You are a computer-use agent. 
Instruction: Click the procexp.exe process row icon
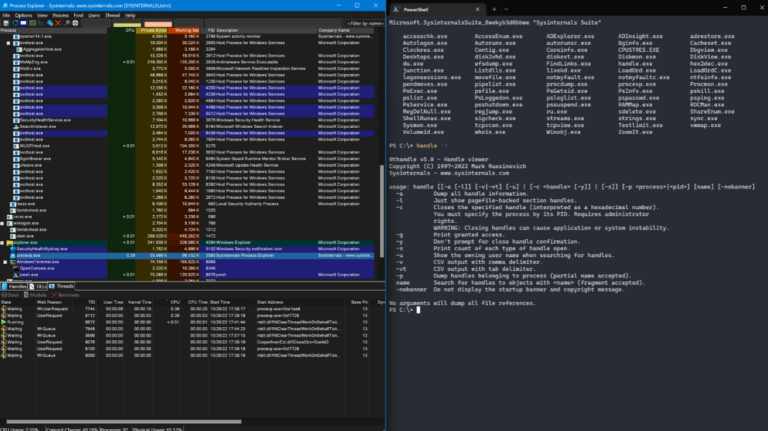tap(12, 255)
